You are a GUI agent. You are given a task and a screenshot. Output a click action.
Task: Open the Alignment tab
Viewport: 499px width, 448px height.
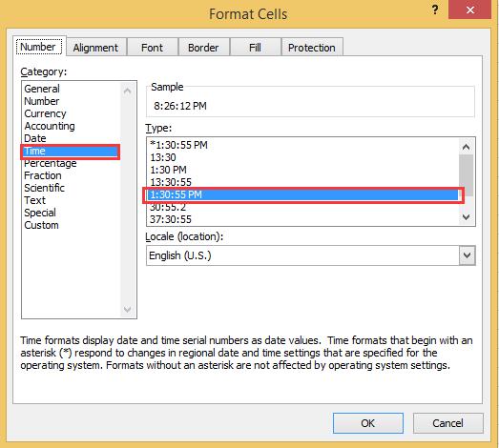pos(95,48)
